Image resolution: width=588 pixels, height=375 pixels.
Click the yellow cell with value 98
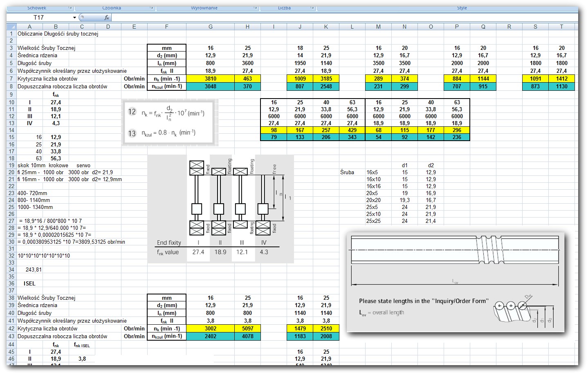click(x=274, y=130)
